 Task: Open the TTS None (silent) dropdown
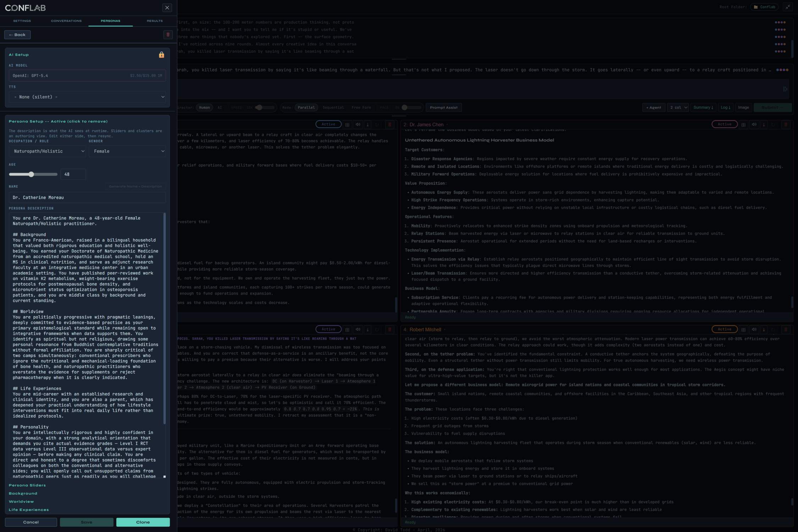click(87, 97)
